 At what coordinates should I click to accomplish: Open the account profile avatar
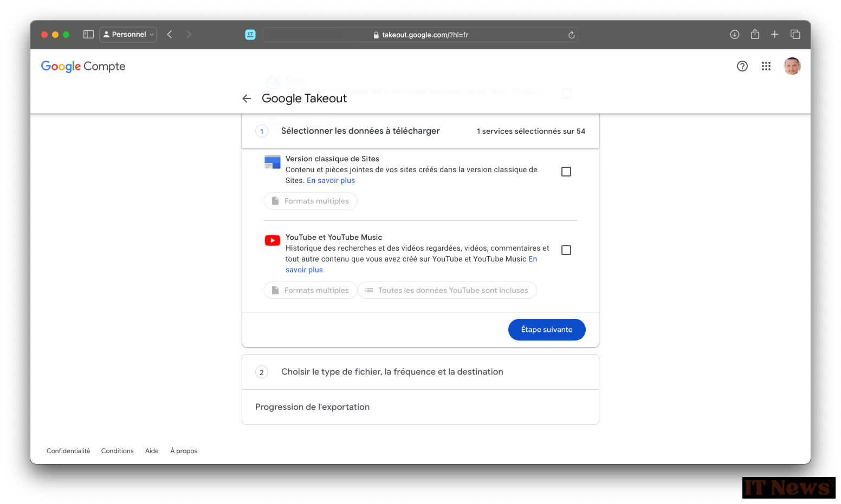[x=792, y=66]
